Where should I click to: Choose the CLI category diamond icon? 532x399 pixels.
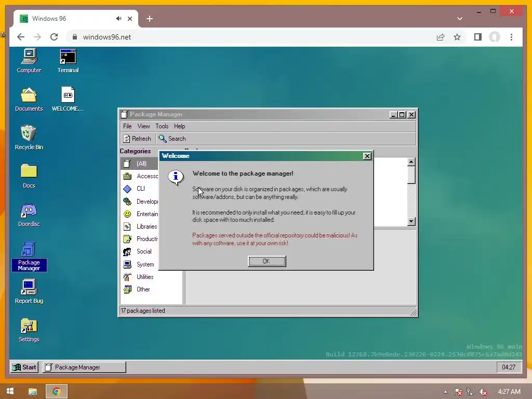click(x=127, y=189)
